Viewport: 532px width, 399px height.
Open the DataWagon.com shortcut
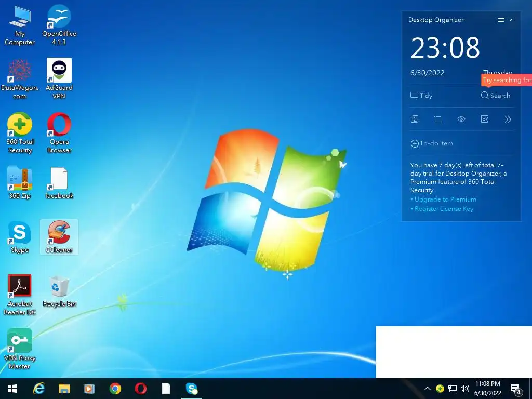[20, 79]
